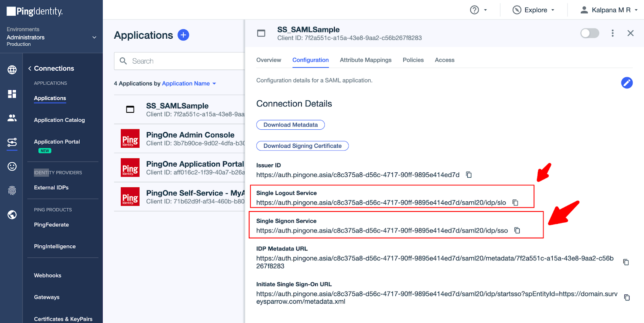Toggle the SS_SAMLSample application enable switch
This screenshot has width=644, height=323.
tap(590, 33)
